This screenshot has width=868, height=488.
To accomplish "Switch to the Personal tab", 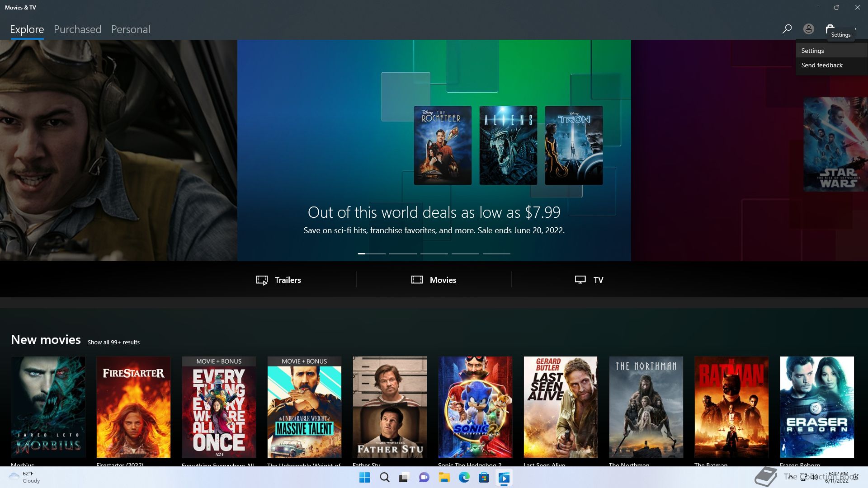I will tap(131, 29).
